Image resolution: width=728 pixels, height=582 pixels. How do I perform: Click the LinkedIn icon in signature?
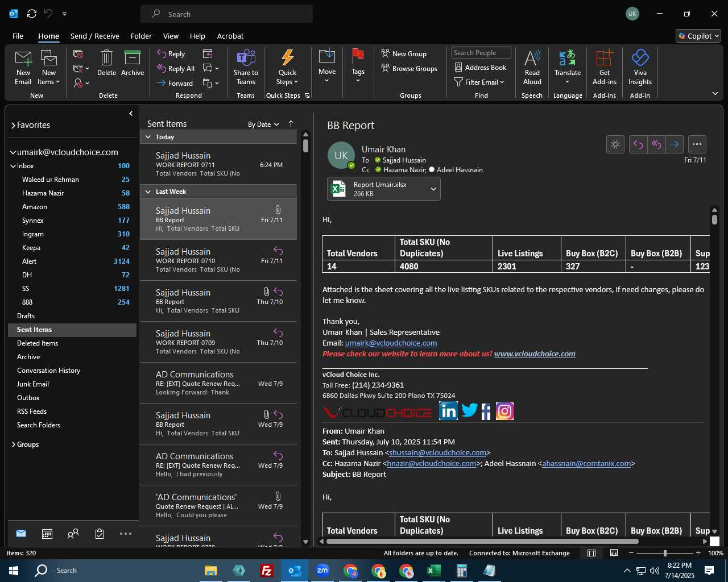pos(448,410)
